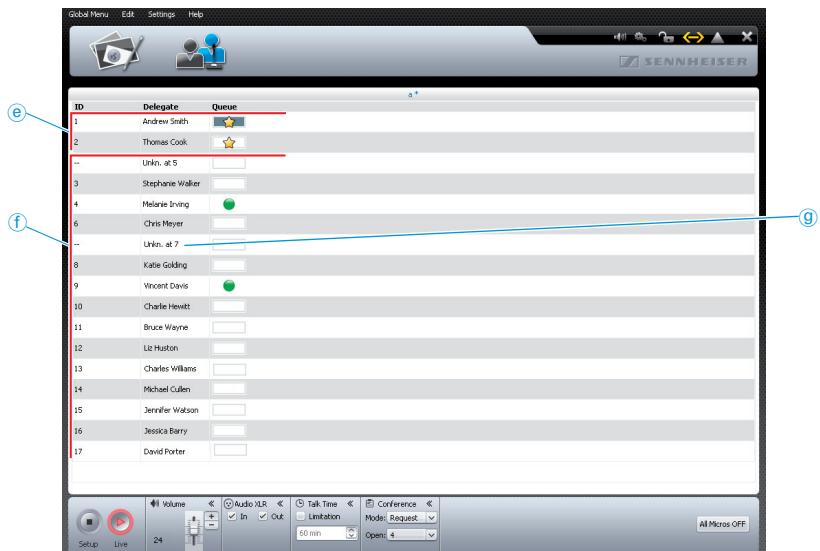This screenshot has width=820, height=551.
Task: Increase volume with the plus button
Action: pyautogui.click(x=211, y=516)
